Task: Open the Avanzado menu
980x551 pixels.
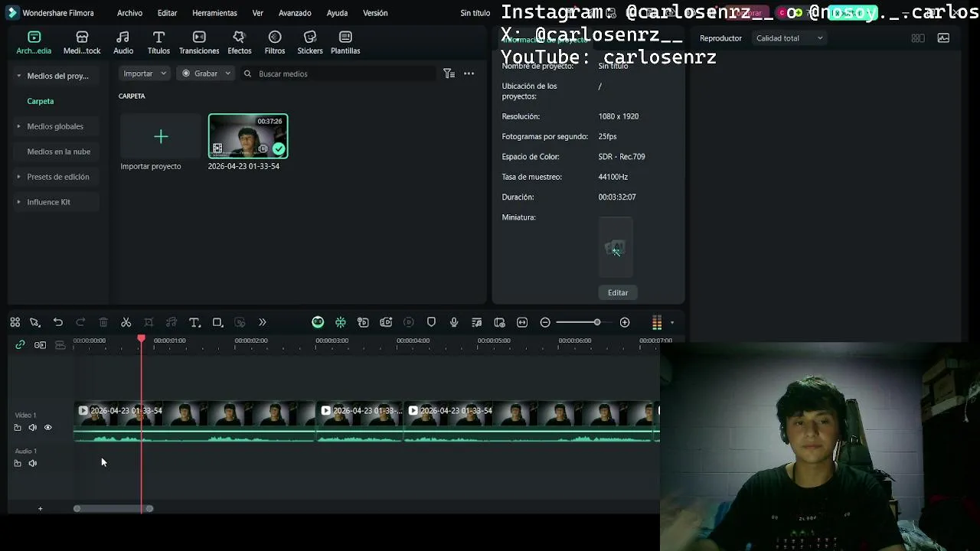Action: point(295,13)
